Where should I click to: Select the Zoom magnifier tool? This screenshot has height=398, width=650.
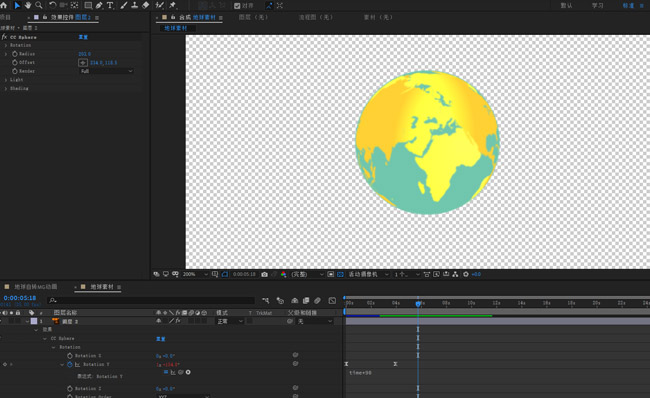coord(39,5)
